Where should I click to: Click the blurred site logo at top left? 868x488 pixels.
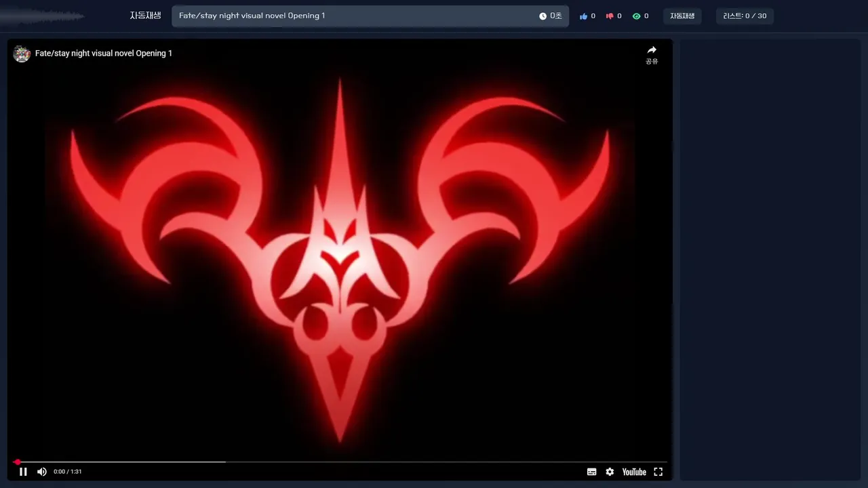click(x=42, y=16)
